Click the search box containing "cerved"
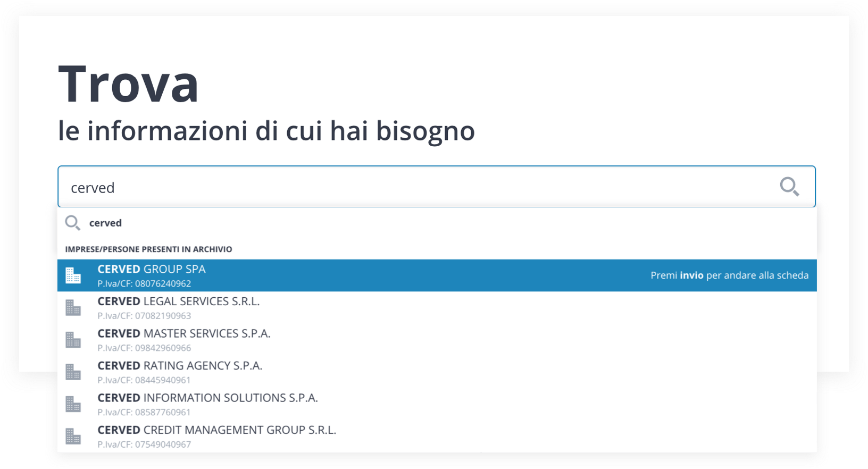Screen dimensions: 868x469 [437, 187]
